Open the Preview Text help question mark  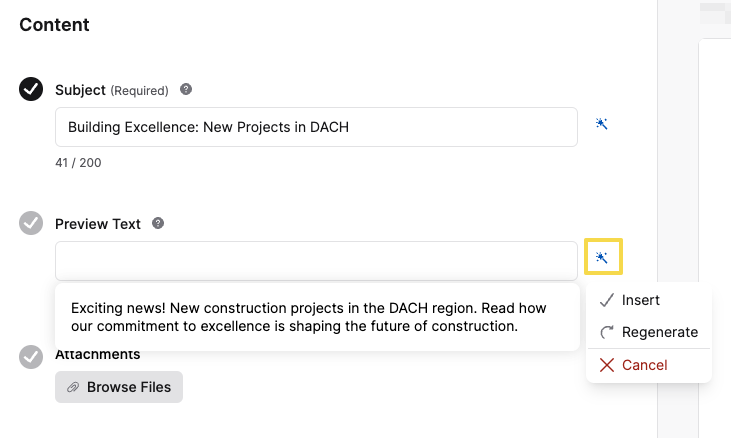[158, 223]
